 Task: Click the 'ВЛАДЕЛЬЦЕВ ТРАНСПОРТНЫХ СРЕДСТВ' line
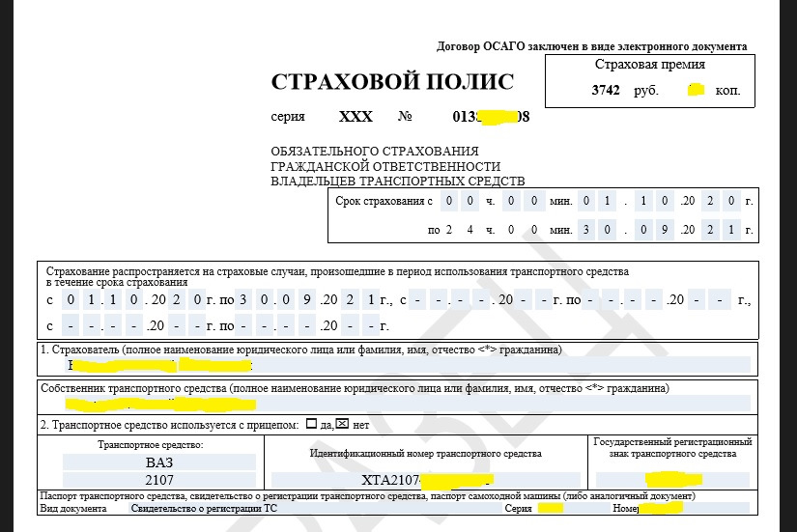(x=397, y=182)
